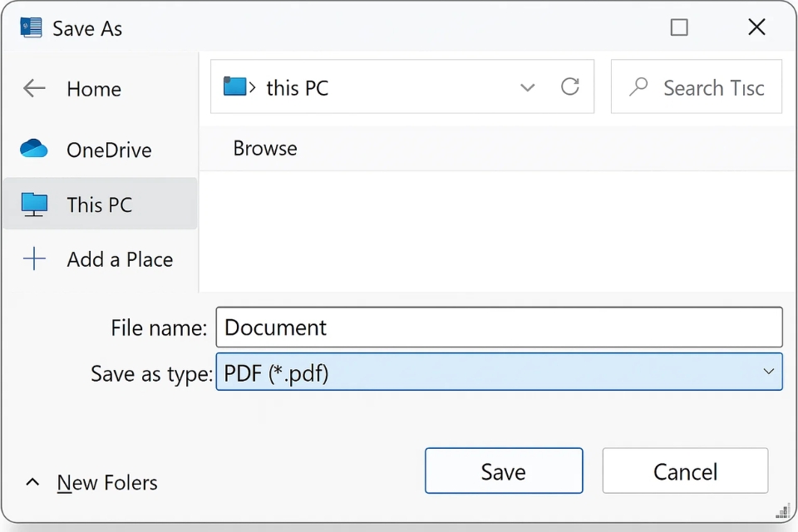Select Home in the navigation pane
Viewport: 798px width, 532px height.
93,89
